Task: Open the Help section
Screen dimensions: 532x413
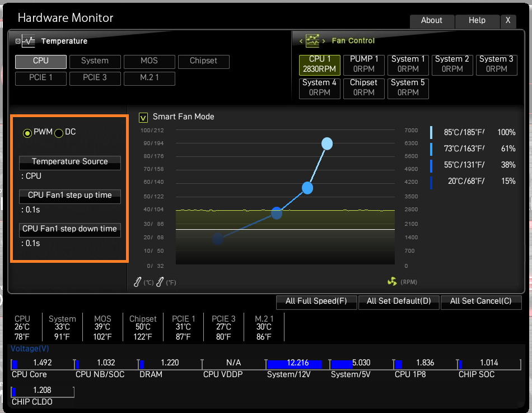Action: coord(477,21)
